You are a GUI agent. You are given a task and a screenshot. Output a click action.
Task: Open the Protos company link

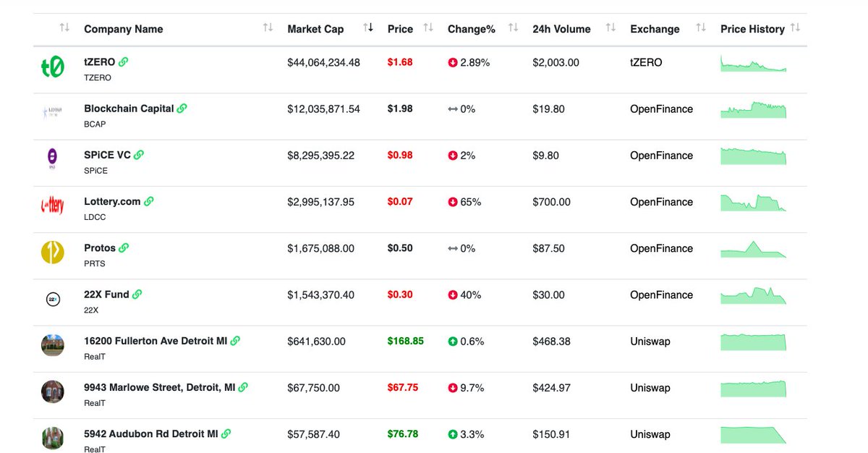[100, 247]
